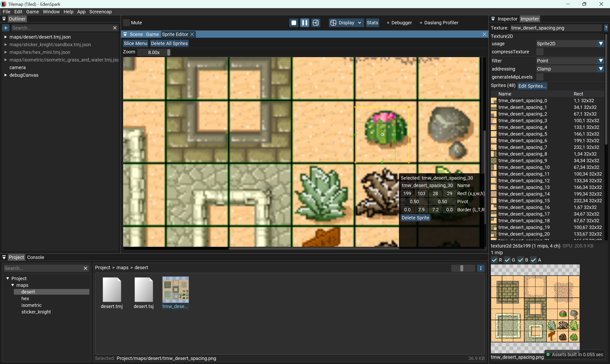Click sprite icon for tmw_desert_spacing_0

[494, 101]
